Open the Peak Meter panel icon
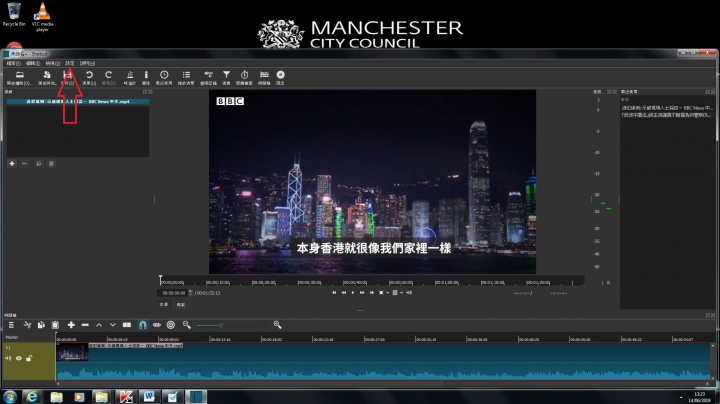 click(130, 75)
